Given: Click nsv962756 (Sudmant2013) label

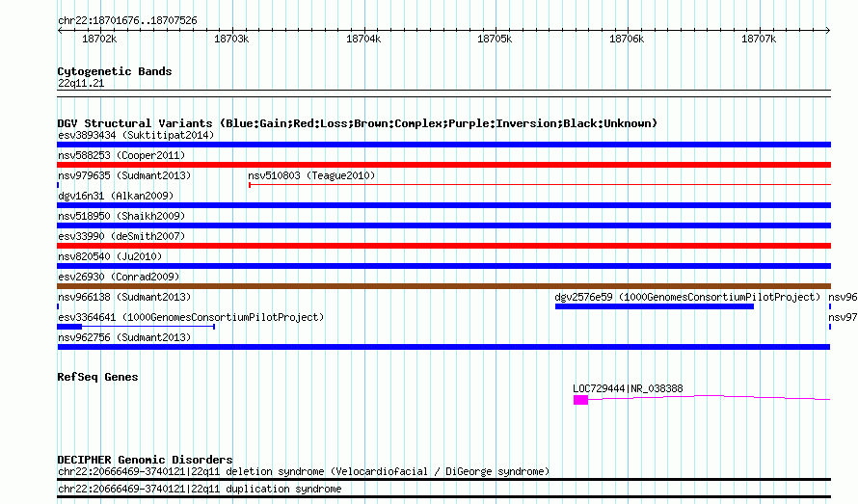Looking at the screenshot, I should (x=124, y=337).
